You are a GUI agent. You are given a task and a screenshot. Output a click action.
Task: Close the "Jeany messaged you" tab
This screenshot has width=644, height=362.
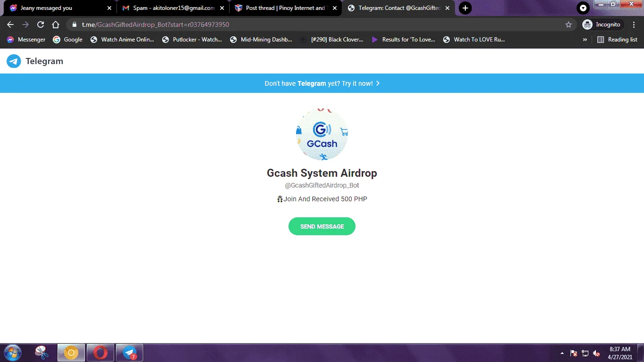[x=109, y=8]
